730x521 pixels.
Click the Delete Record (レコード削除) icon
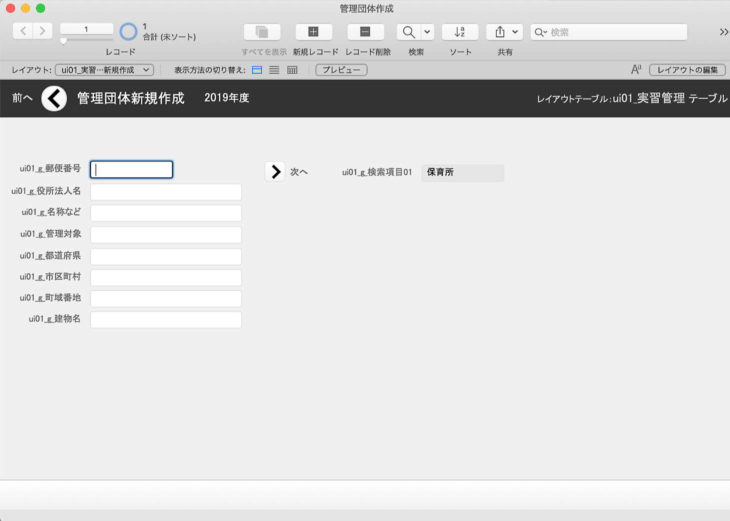tap(365, 32)
